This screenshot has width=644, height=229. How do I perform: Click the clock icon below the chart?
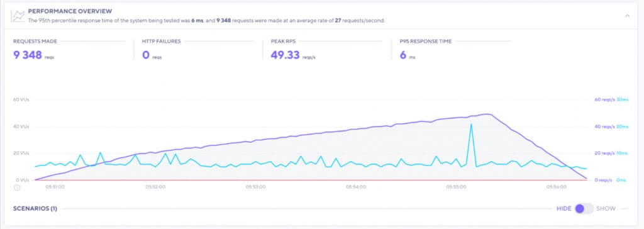click(x=17, y=187)
